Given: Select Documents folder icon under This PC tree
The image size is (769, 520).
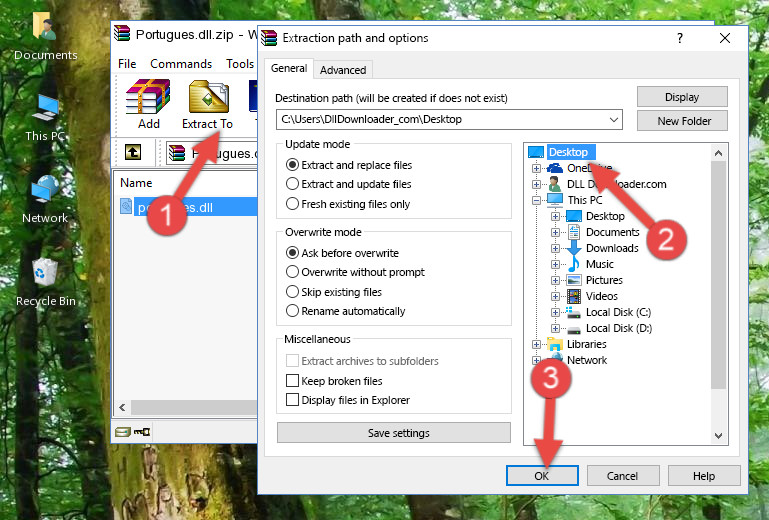Looking at the screenshot, I should tap(573, 232).
